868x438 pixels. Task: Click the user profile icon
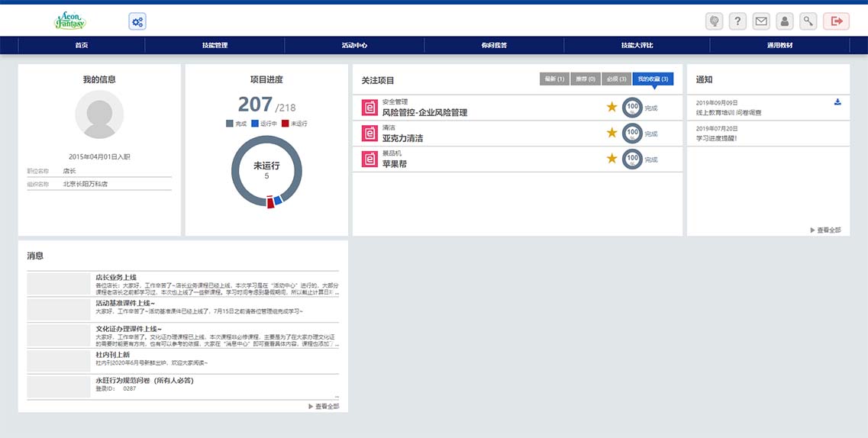(x=785, y=21)
